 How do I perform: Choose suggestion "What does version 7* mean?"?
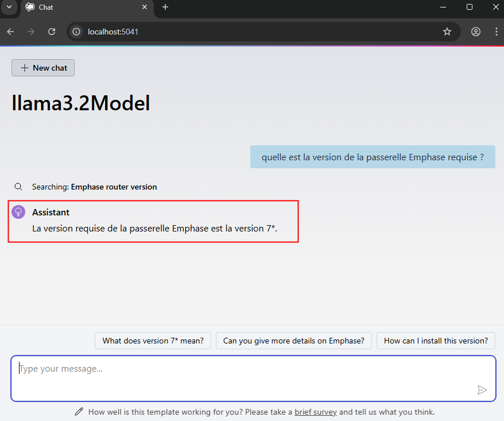pos(153,341)
